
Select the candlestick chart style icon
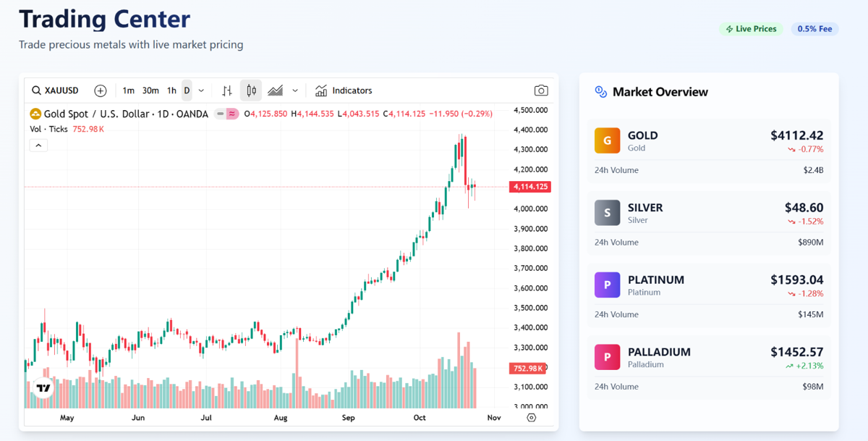pyautogui.click(x=251, y=91)
